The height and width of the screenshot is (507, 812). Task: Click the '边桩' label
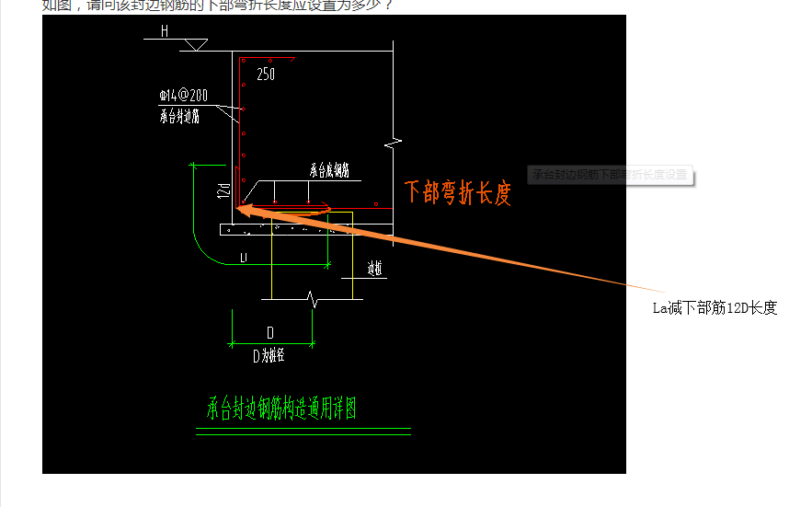point(374,268)
